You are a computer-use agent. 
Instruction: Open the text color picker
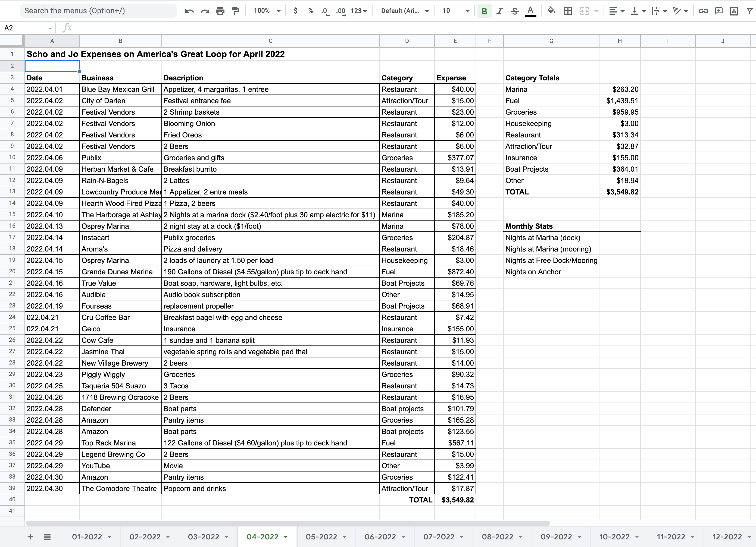point(530,11)
